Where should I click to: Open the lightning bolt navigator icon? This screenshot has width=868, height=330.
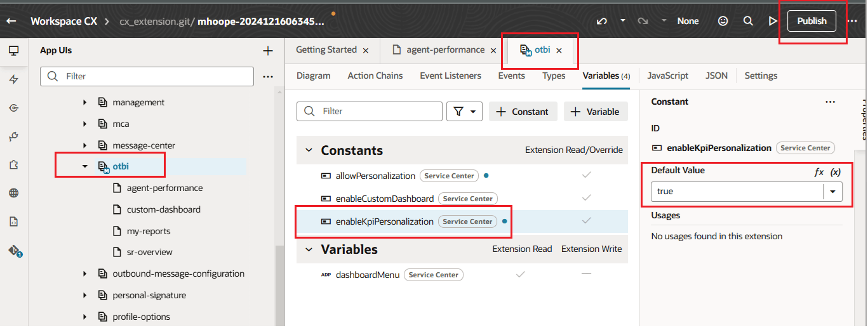pyautogui.click(x=14, y=79)
